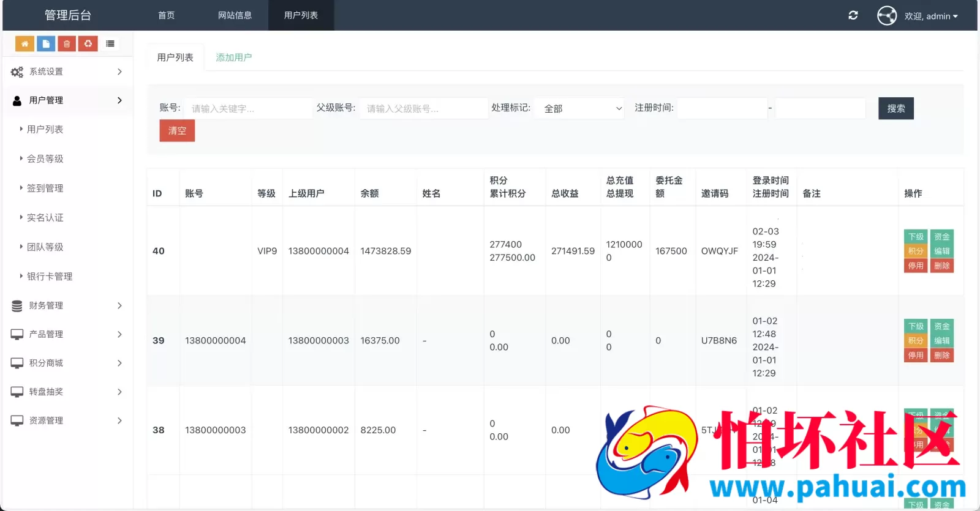
Task: Open 实名认证 in the sidebar
Action: 45,217
